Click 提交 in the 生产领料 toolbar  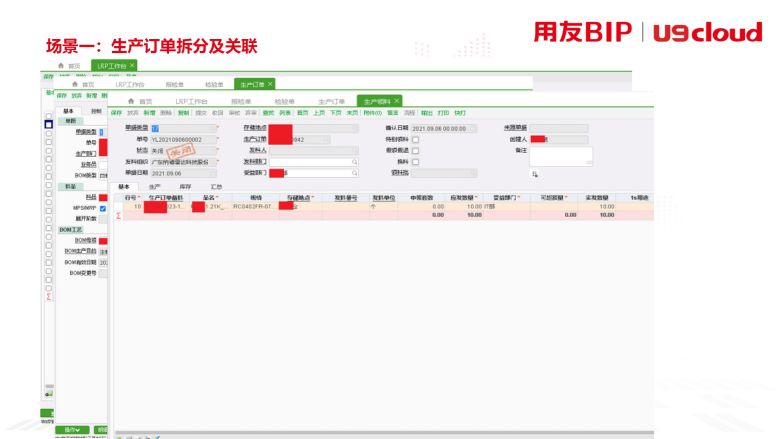201,113
